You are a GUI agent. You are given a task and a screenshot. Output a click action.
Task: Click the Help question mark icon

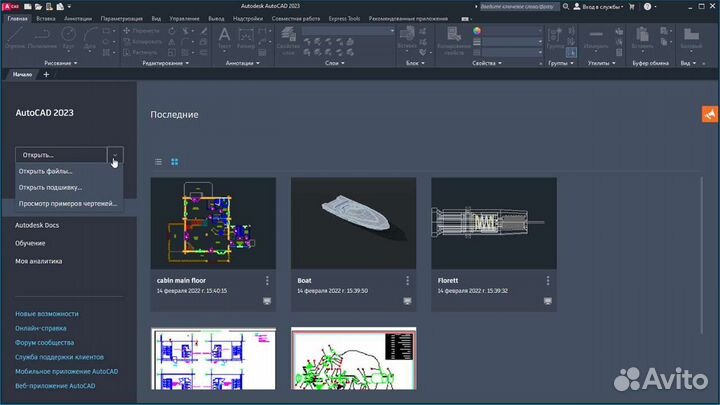click(647, 6)
